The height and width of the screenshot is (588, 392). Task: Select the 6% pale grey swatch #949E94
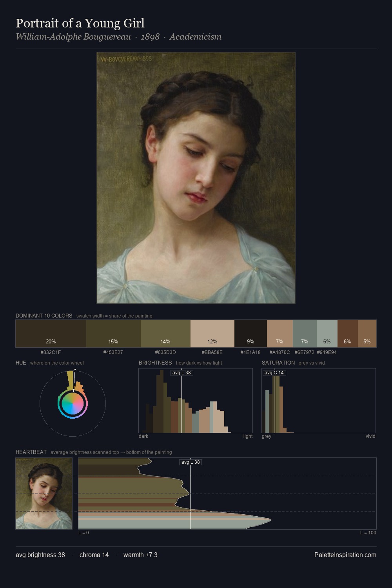327,334
